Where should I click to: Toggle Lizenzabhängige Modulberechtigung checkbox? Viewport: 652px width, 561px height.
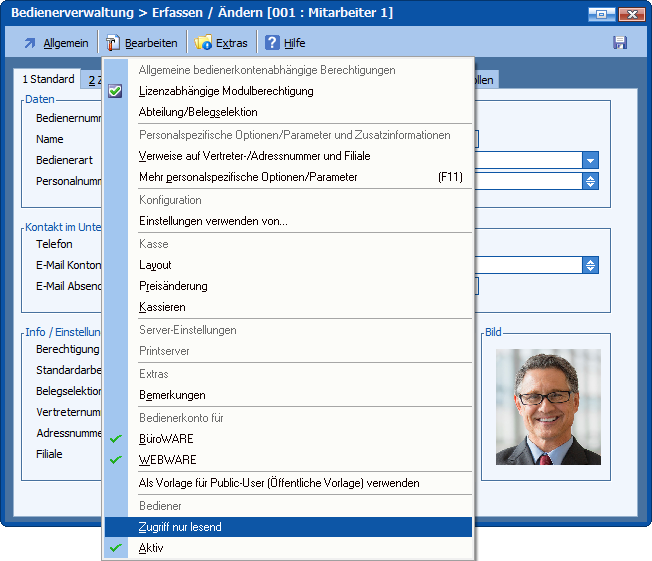point(225,91)
